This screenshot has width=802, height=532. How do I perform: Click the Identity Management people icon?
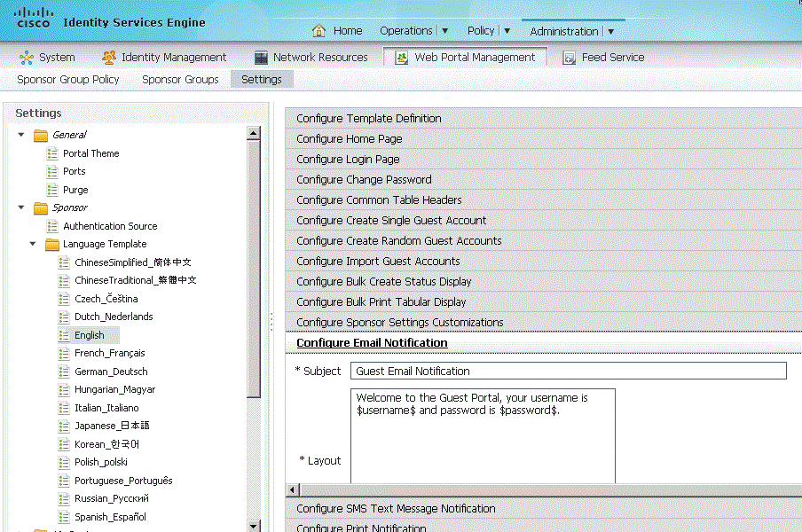click(x=109, y=58)
